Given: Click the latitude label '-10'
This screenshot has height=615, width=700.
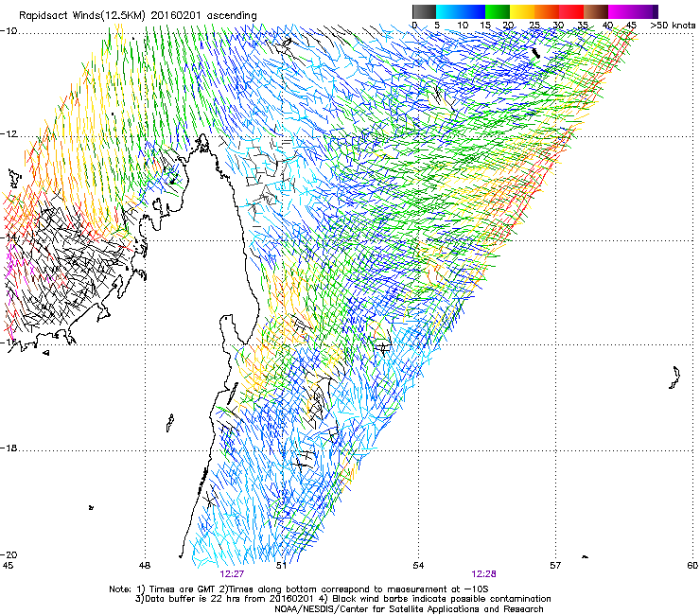Looking at the screenshot, I should point(9,31).
